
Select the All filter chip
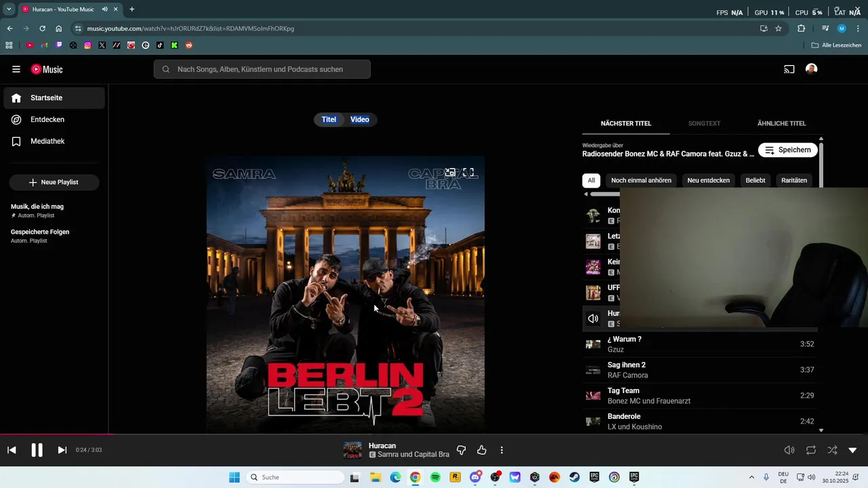click(591, 180)
